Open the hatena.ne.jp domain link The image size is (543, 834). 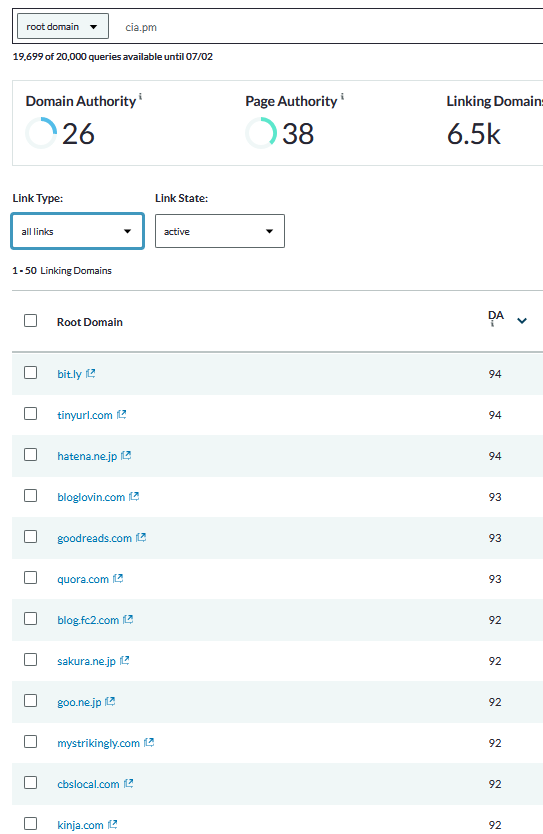87,456
